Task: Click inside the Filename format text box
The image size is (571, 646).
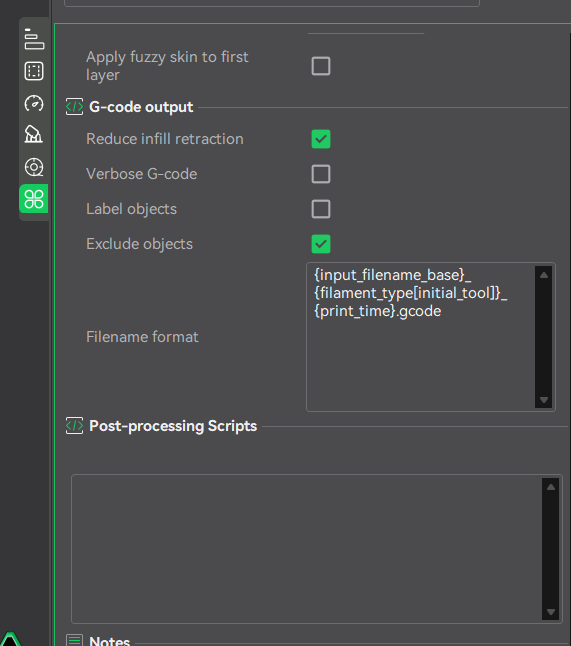Action: [421, 337]
